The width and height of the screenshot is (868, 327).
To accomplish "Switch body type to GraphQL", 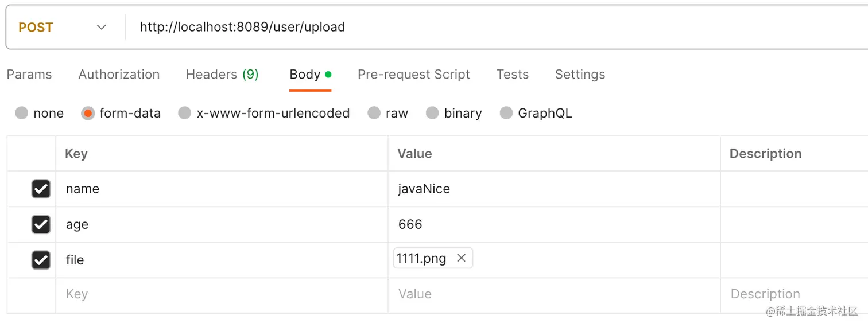I will click(506, 113).
